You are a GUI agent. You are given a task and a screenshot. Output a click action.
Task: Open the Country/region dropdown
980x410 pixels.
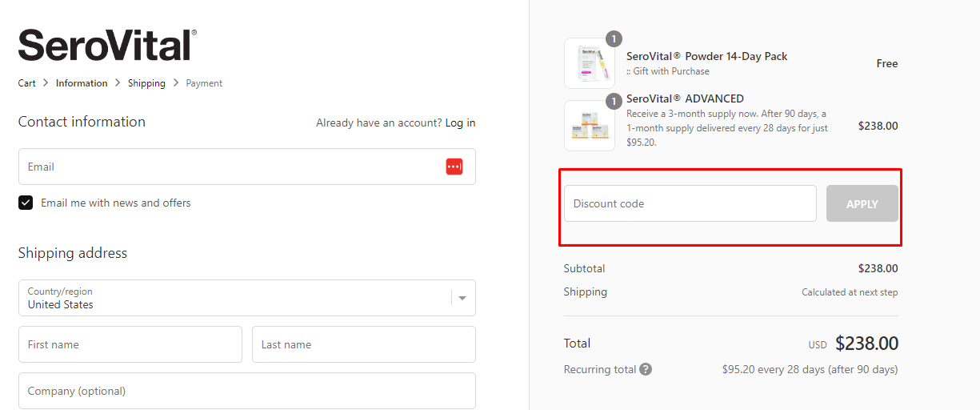(x=247, y=298)
